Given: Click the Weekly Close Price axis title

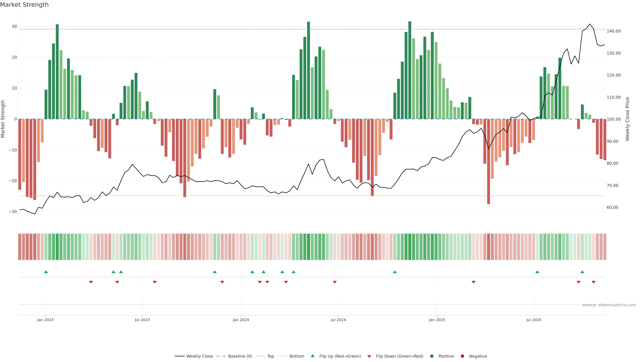Looking at the screenshot, I should [x=628, y=119].
